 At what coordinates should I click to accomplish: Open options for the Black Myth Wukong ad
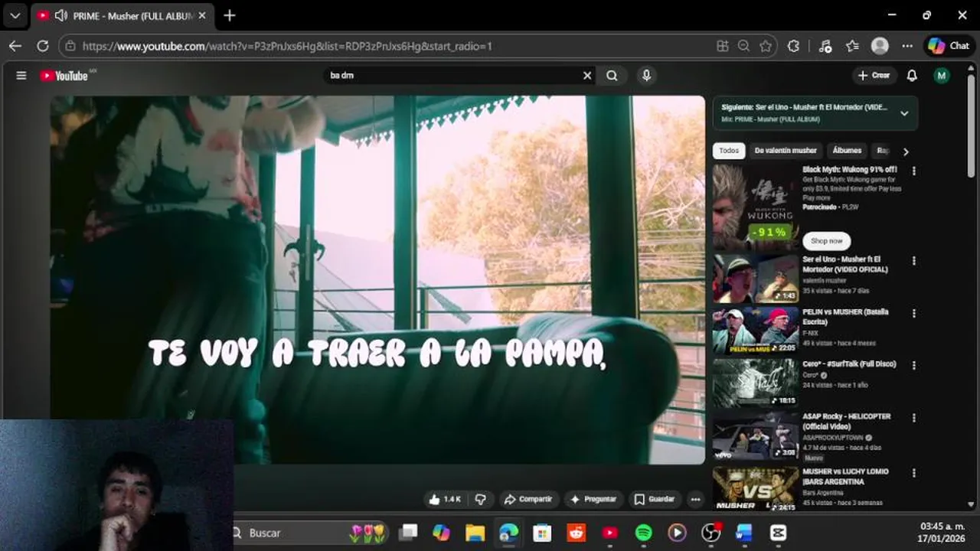(x=913, y=171)
